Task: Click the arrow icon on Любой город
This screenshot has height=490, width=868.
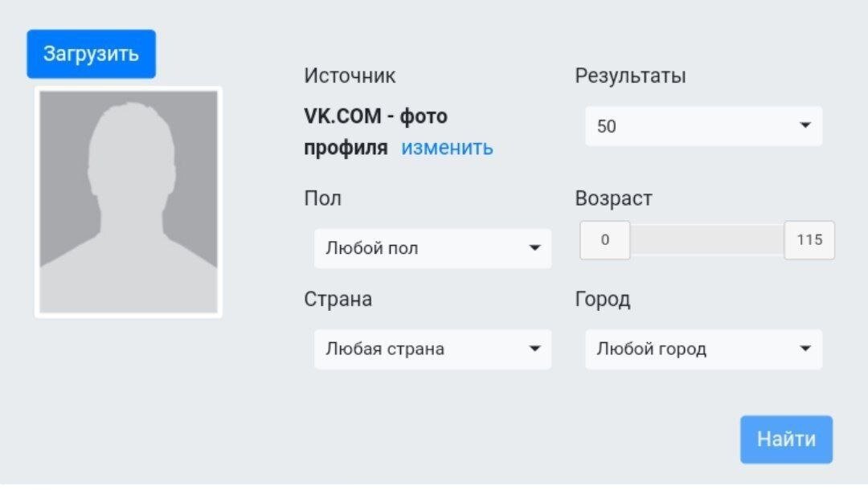Action: point(805,349)
